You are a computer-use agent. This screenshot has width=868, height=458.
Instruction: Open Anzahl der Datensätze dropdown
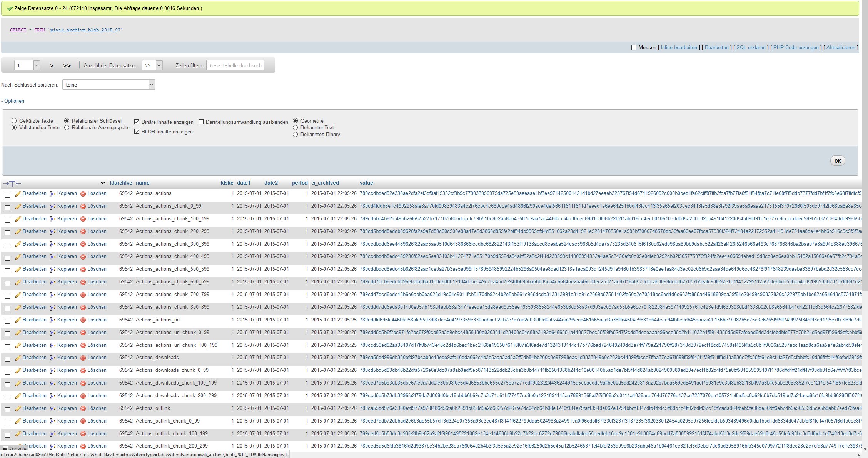pyautogui.click(x=152, y=65)
